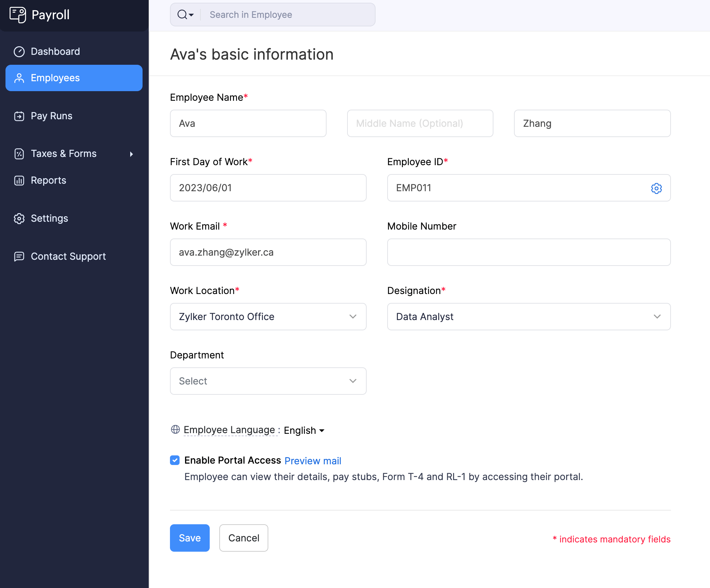Click the Pay Runs calendar icon
The image size is (710, 588).
pyautogui.click(x=19, y=116)
